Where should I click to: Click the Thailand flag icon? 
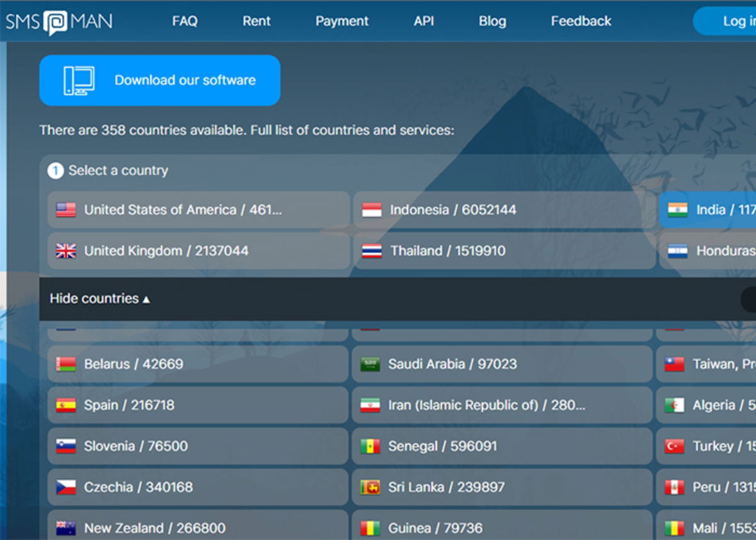[x=372, y=251]
